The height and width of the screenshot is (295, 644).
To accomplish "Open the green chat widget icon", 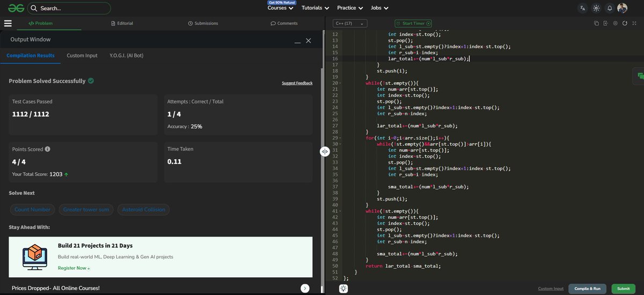I will [639, 76].
